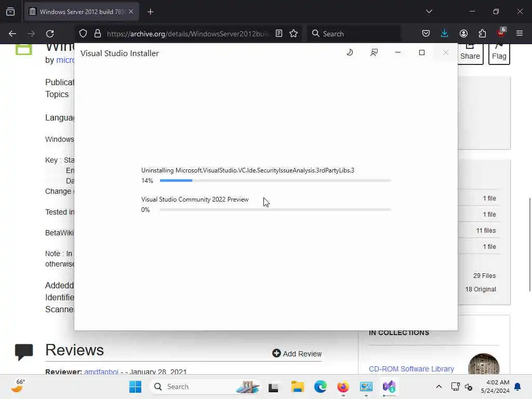Open the Control Panel-style taskbar icon
The width and height of the screenshot is (532, 399).
(x=366, y=387)
